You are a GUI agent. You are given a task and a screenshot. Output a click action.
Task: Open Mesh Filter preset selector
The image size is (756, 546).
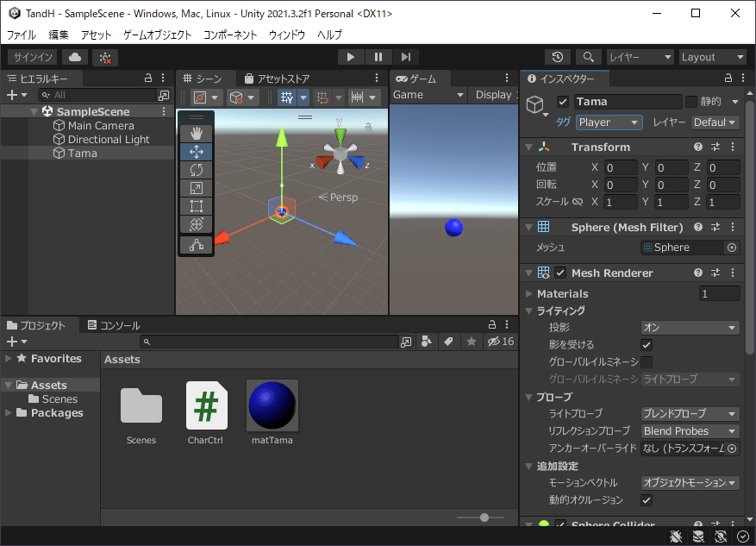click(x=715, y=227)
